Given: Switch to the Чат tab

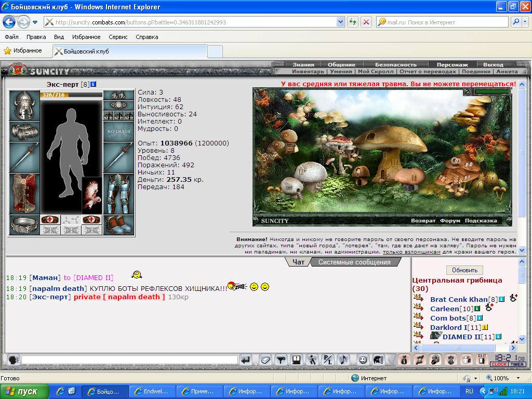Looking at the screenshot, I should pyautogui.click(x=298, y=262).
